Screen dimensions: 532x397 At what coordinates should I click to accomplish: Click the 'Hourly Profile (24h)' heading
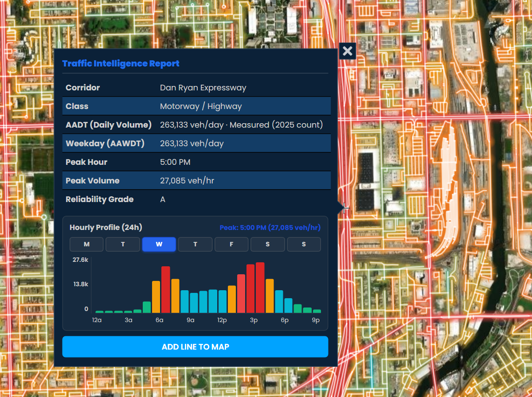(106, 228)
